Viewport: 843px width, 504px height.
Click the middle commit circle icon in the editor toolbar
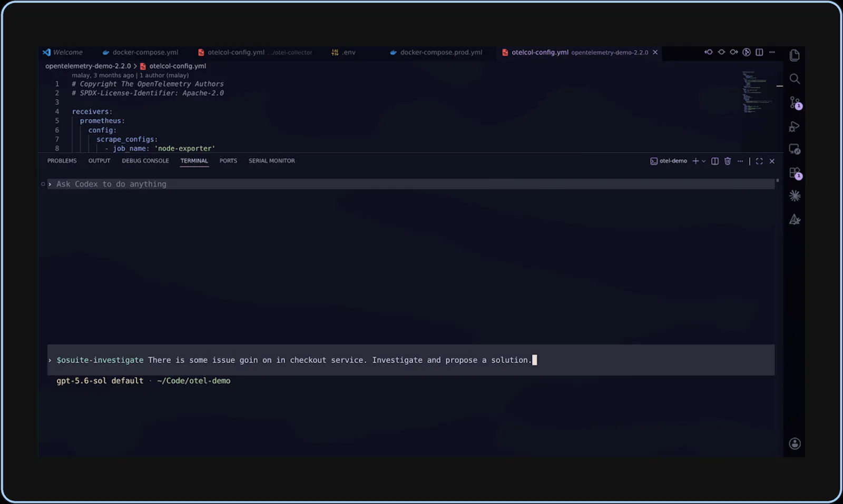721,52
